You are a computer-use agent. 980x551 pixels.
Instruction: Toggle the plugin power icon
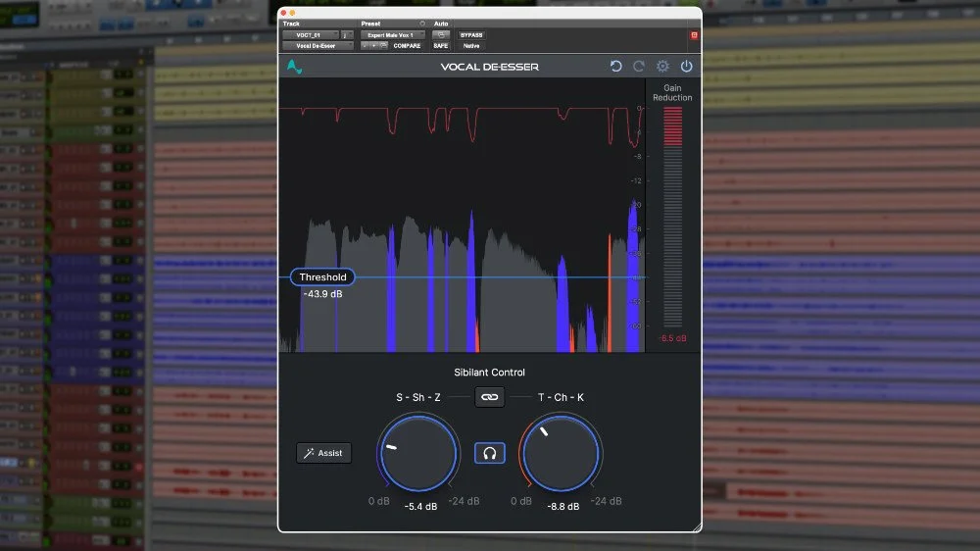pyautogui.click(x=686, y=67)
